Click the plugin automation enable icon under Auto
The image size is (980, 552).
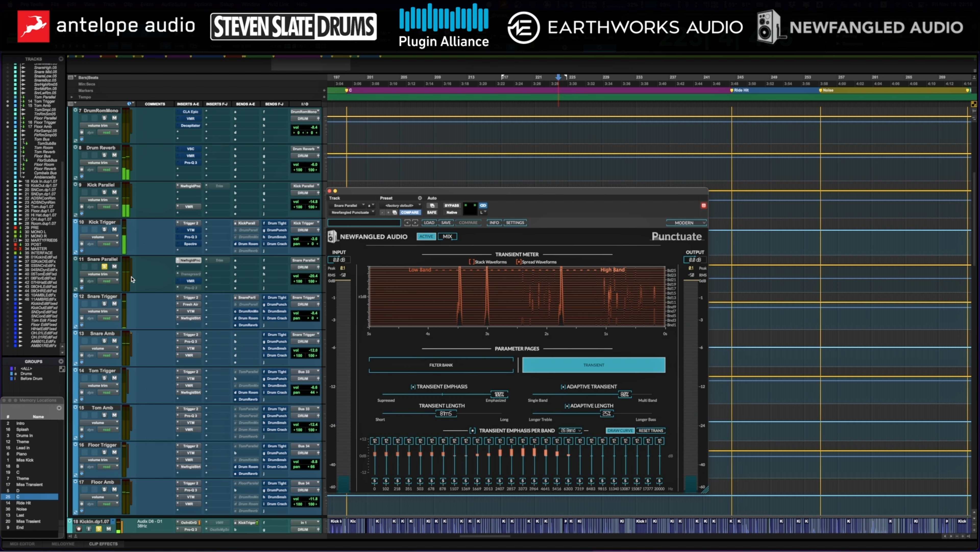click(432, 206)
